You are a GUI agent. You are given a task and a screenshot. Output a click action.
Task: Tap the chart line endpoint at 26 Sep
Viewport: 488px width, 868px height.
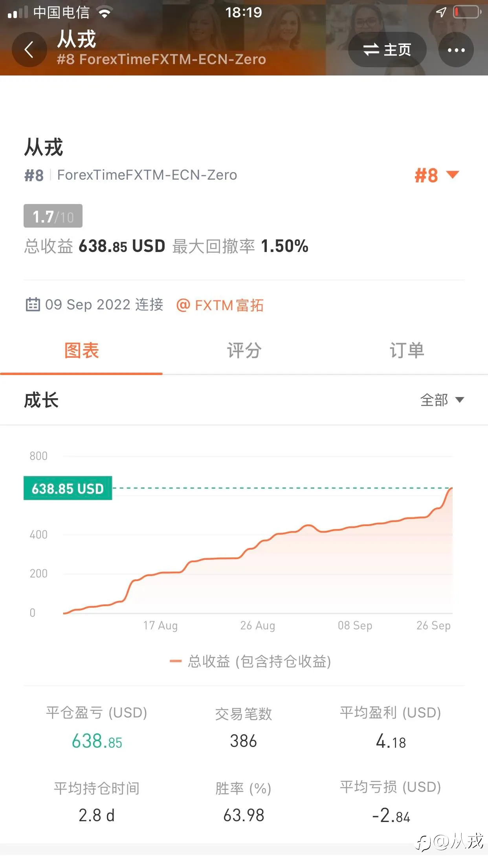point(451,488)
